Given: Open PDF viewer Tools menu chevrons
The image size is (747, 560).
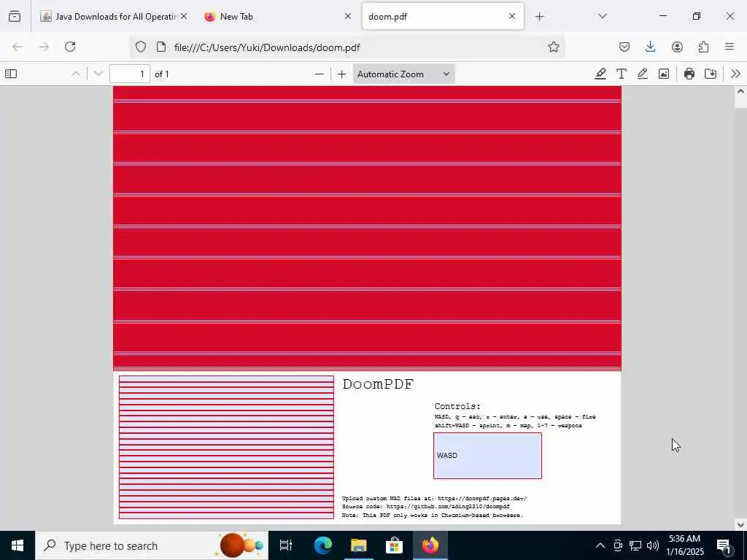Looking at the screenshot, I should point(735,74).
